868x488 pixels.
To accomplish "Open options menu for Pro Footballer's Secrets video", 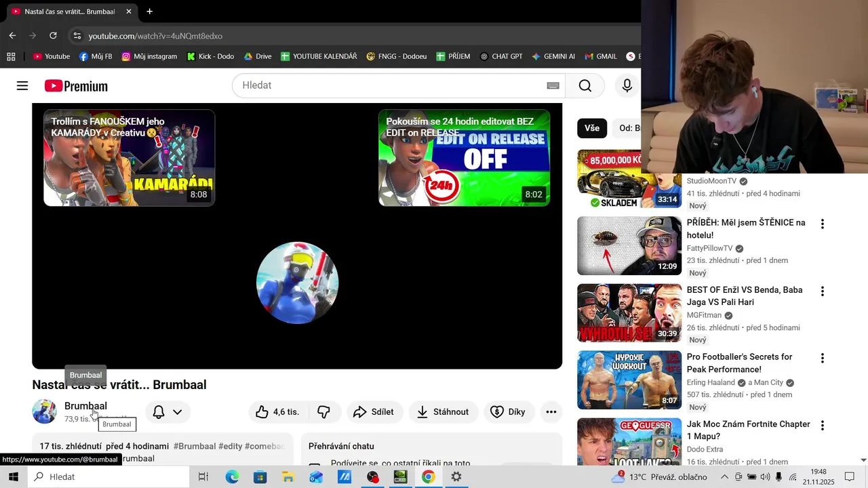I will 823,359.
